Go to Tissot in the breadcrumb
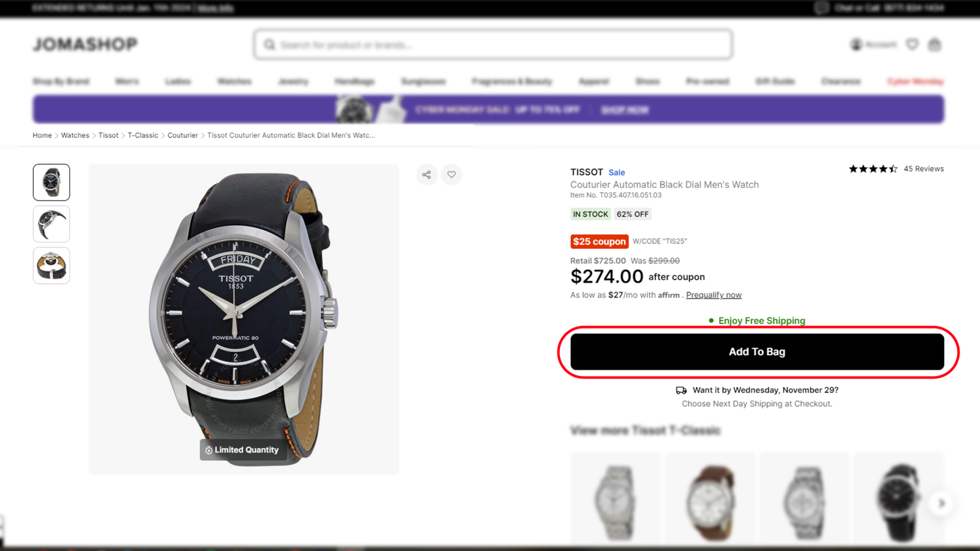 [108, 135]
